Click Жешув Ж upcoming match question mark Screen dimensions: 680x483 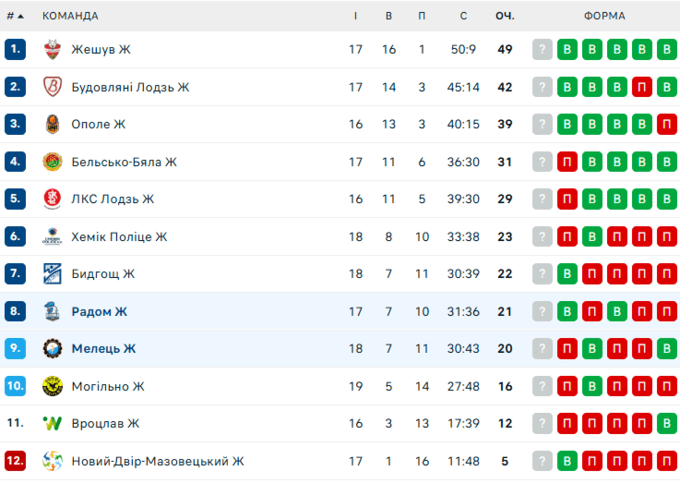[542, 49]
